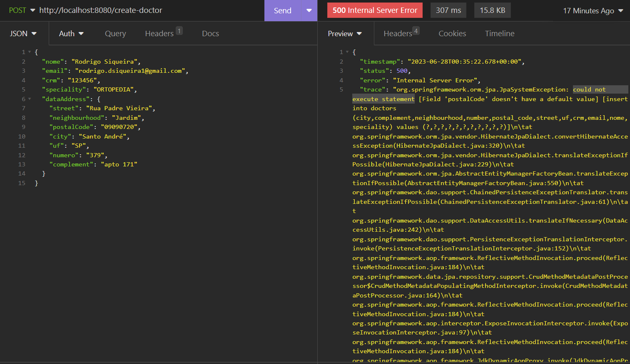Open the Timeline tab

500,34
